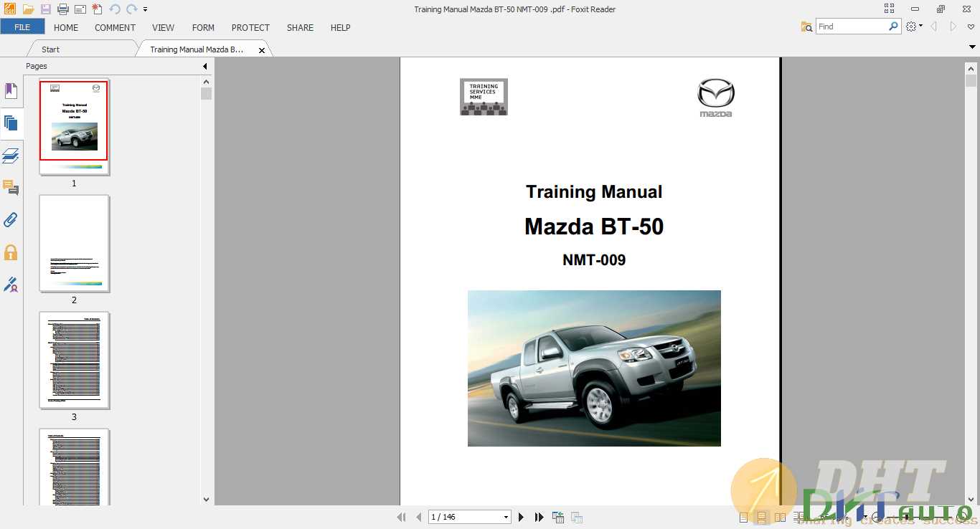Open the FORM ribbon tab
The width and height of the screenshot is (980, 529).
[x=203, y=27]
